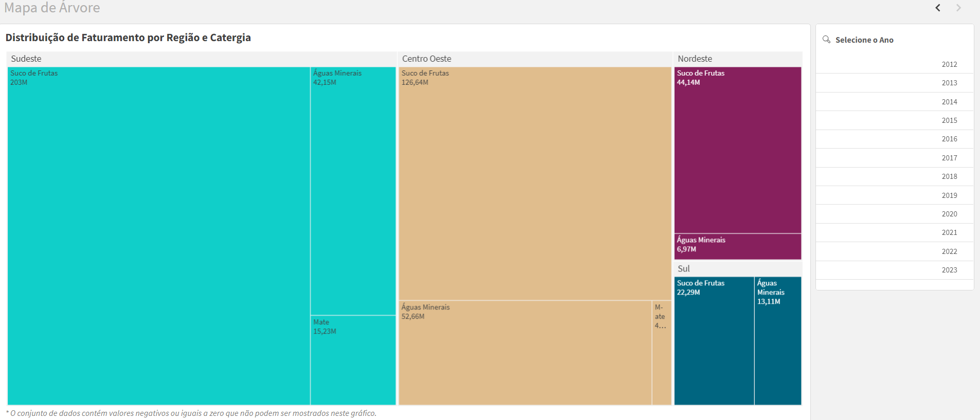The width and height of the screenshot is (980, 420).
Task: Select Nordeste Águas Minerais 6,97M block
Action: click(738, 247)
